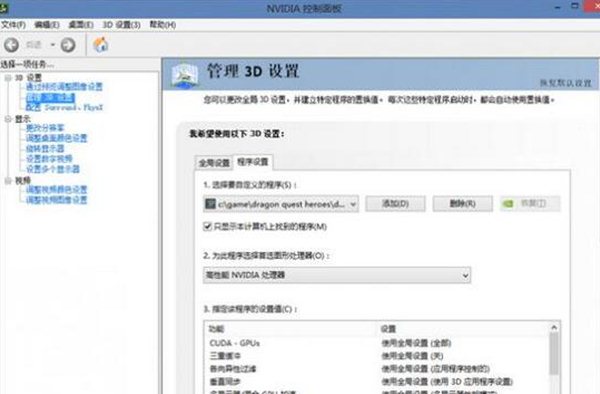Image resolution: width=600 pixels, height=394 pixels.
Task: Click the settings list scrollbar thumb
Action: pyautogui.click(x=554, y=354)
